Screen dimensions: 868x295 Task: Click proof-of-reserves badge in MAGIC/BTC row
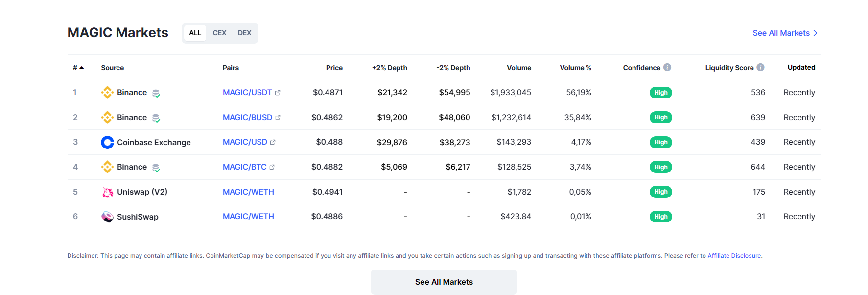click(156, 168)
